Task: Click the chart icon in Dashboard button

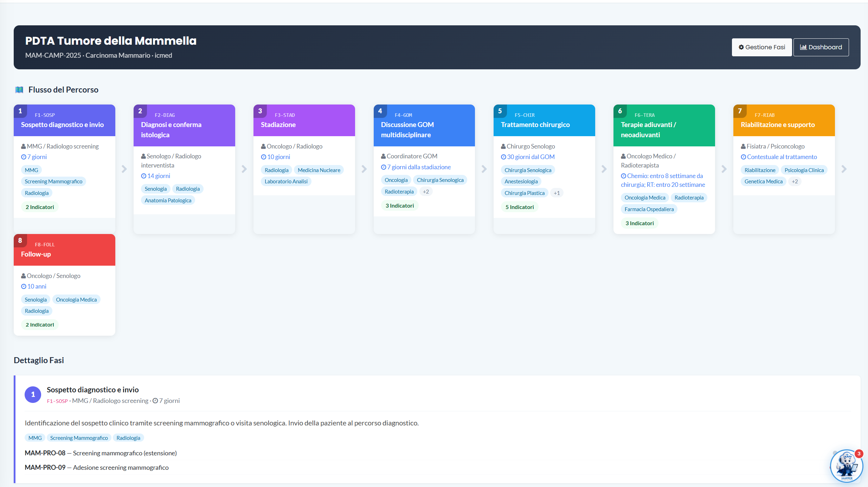Action: pyautogui.click(x=803, y=47)
